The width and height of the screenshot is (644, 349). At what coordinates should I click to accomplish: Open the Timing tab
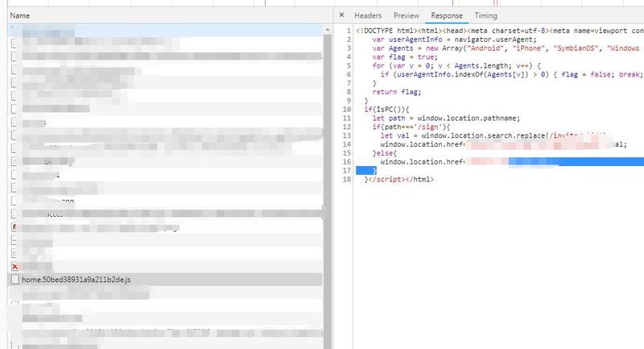point(486,15)
